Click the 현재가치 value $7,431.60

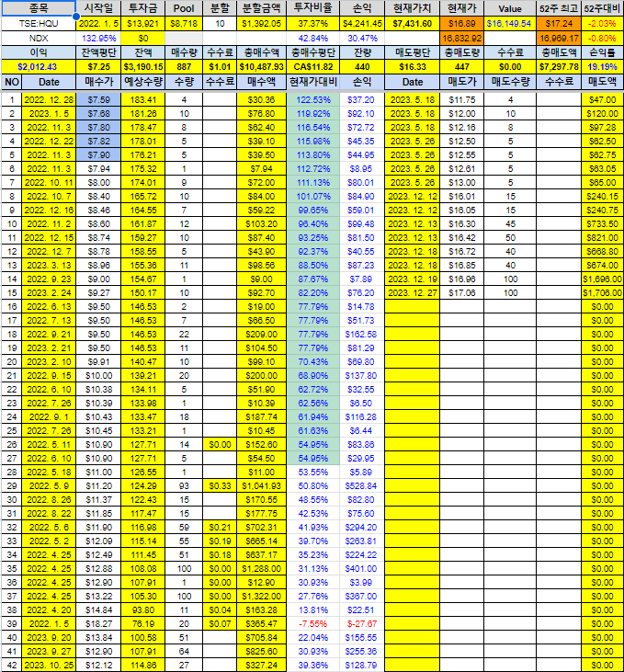pos(413,24)
